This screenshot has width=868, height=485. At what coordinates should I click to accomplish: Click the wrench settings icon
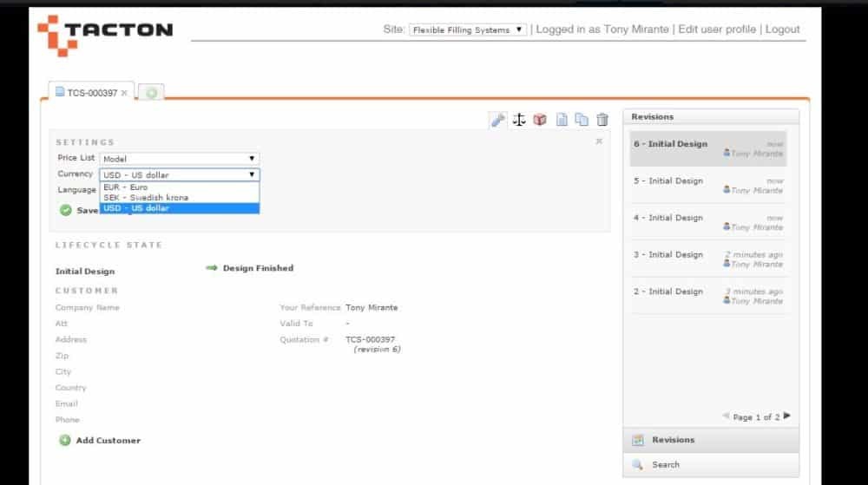(x=497, y=120)
